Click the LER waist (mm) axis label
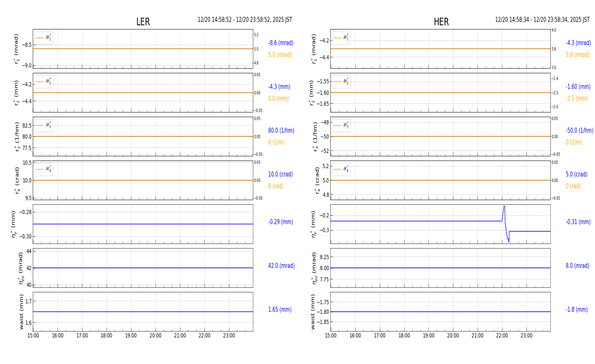Screen dimensions: 595x364 click(x=21, y=312)
